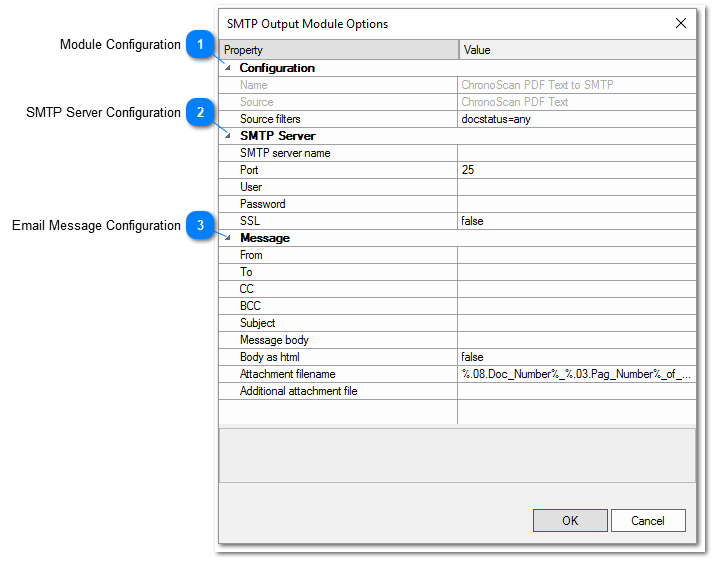Click the SMTP server name value field
The height and width of the screenshot is (561, 714).
click(x=576, y=153)
